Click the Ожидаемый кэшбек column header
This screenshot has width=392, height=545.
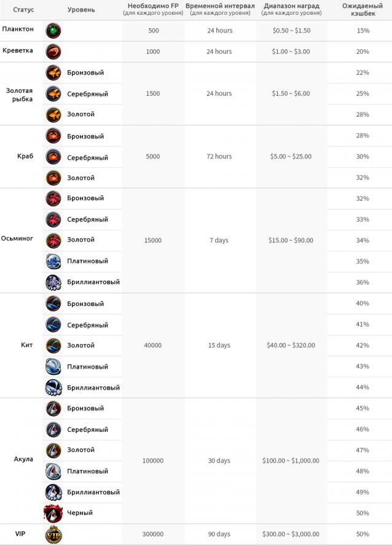point(363,9)
